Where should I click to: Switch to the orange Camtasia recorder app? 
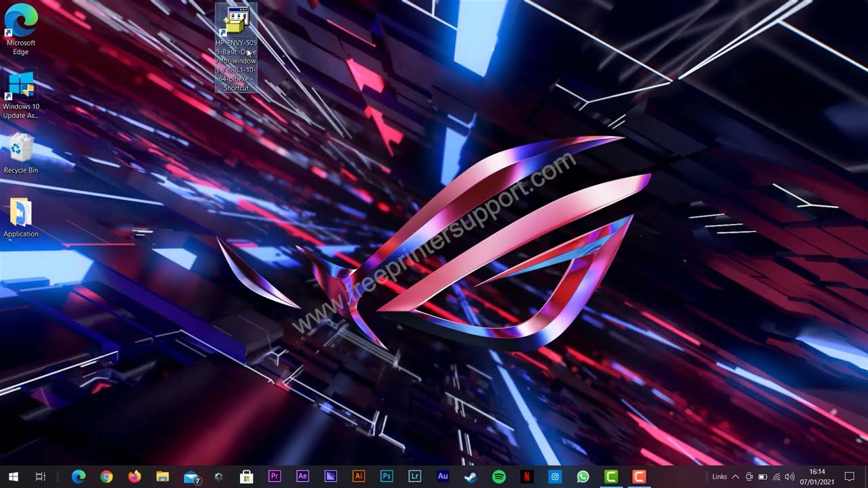(x=639, y=476)
